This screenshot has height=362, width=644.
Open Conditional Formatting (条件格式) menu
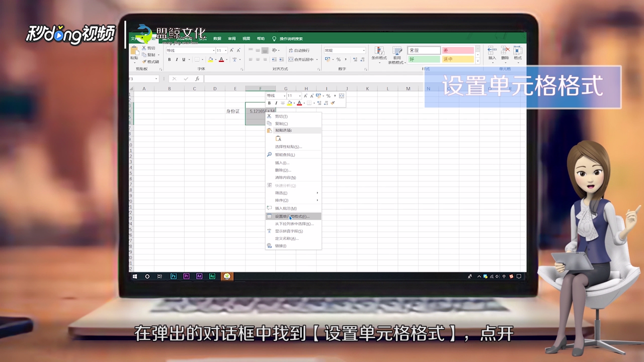(x=379, y=54)
